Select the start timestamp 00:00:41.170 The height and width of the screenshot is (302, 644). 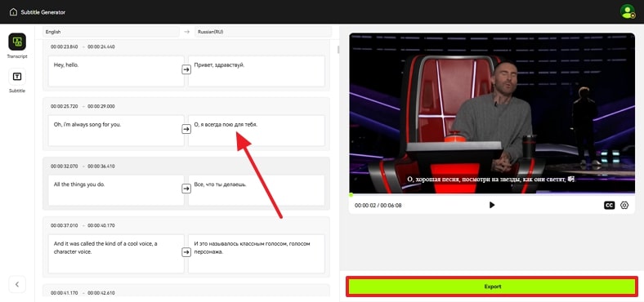(x=64, y=293)
